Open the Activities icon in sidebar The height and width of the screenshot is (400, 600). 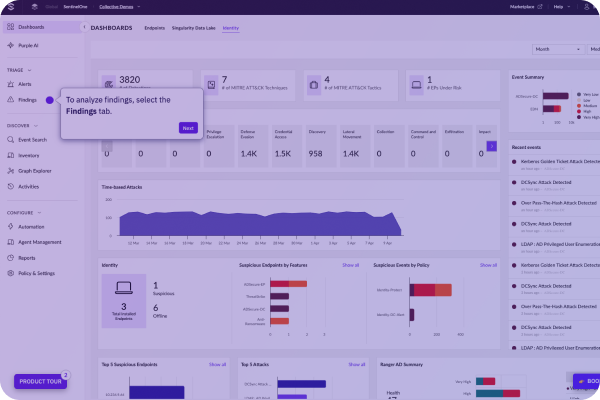[9, 186]
